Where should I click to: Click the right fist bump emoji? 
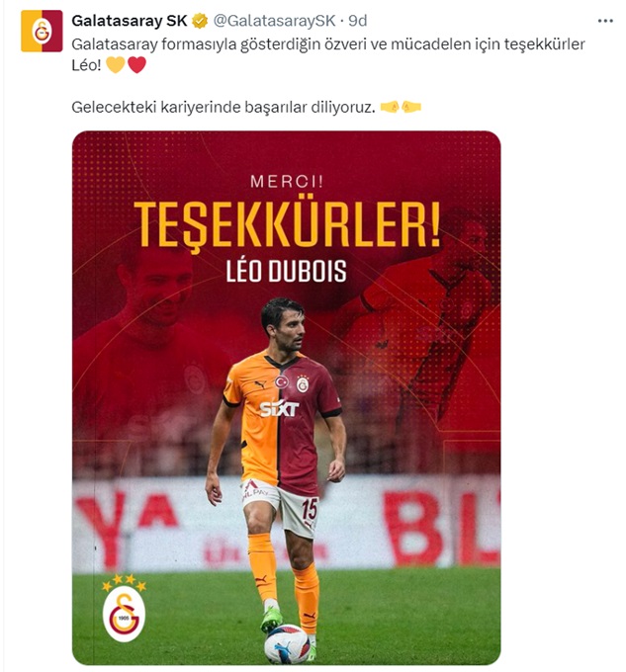411,107
